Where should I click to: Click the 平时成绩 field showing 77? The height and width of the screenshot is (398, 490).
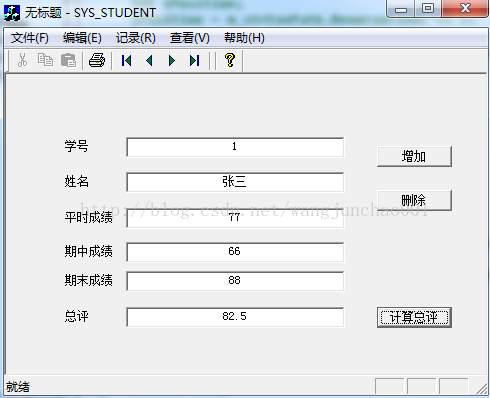click(235, 218)
